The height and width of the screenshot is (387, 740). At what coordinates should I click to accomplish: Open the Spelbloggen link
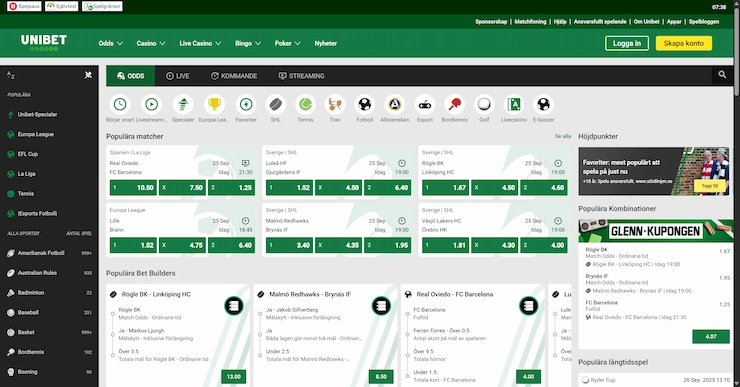point(704,21)
